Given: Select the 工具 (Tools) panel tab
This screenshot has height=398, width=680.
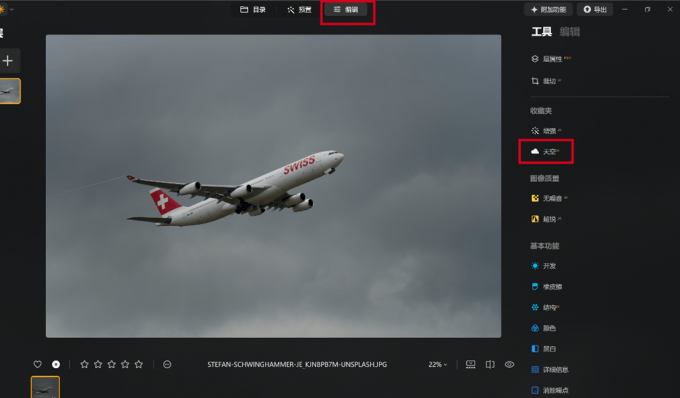Looking at the screenshot, I should point(542,32).
